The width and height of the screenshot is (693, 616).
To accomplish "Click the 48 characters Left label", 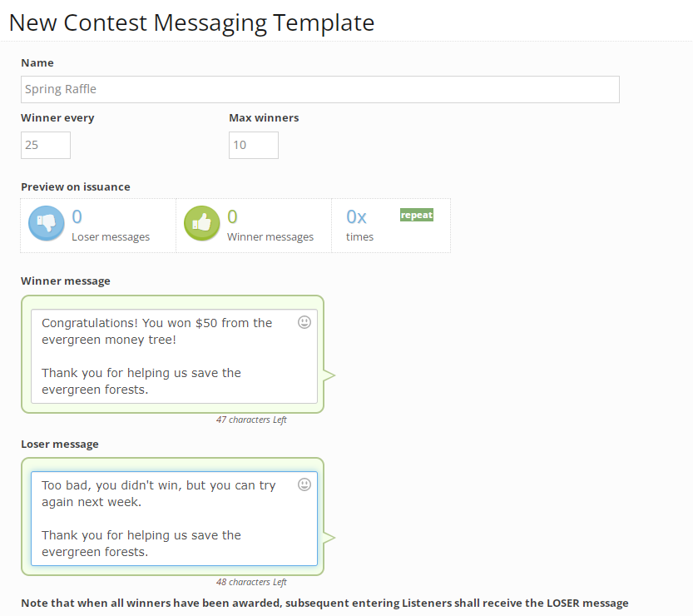I will click(x=251, y=582).
